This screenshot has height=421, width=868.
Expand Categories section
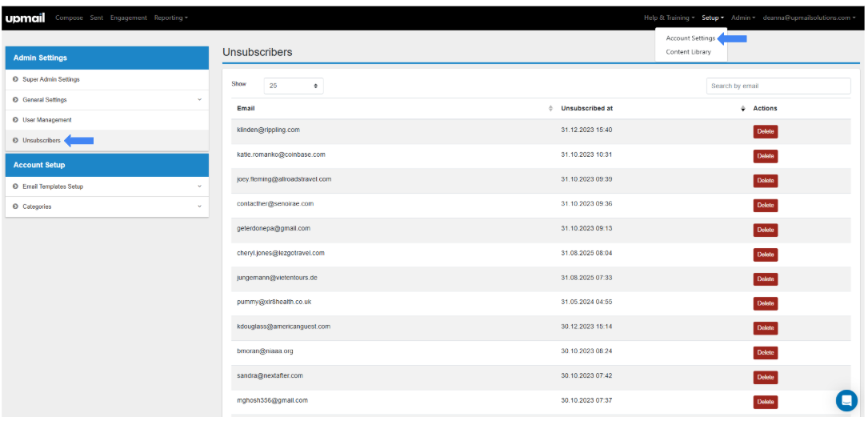(x=107, y=206)
